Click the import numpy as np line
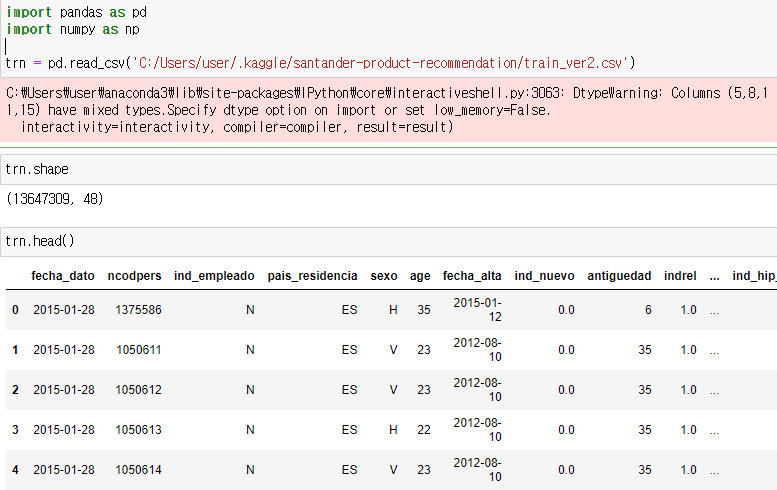 pyautogui.click(x=72, y=29)
